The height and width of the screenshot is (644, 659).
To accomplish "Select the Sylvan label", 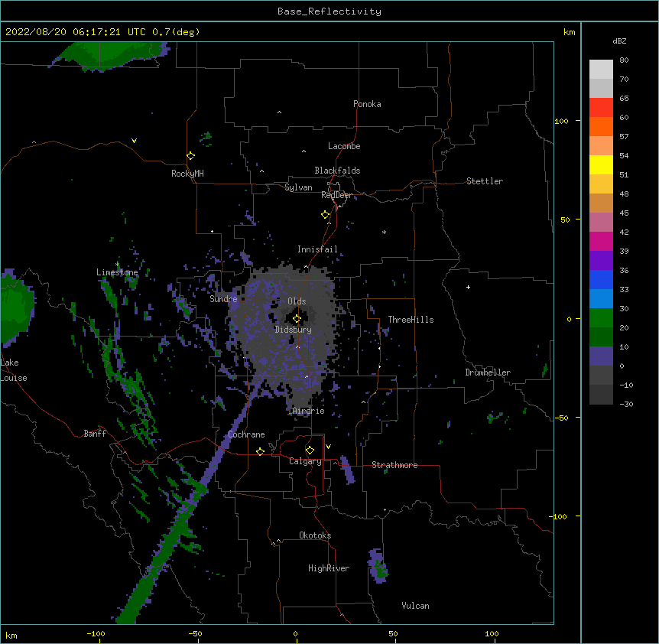I will click(x=298, y=187).
